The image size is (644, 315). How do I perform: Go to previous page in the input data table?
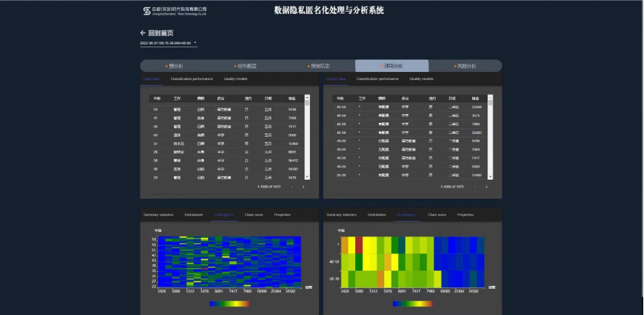[x=292, y=187]
